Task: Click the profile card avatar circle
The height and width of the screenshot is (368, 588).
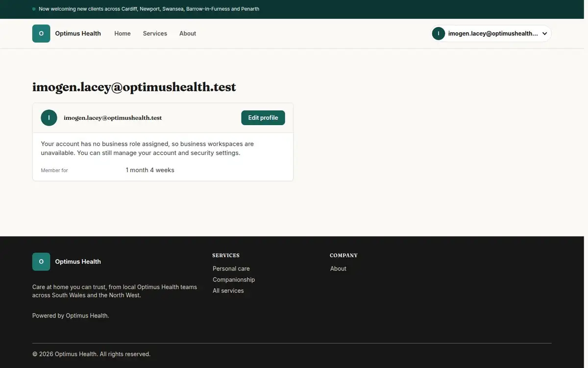Action: click(49, 118)
